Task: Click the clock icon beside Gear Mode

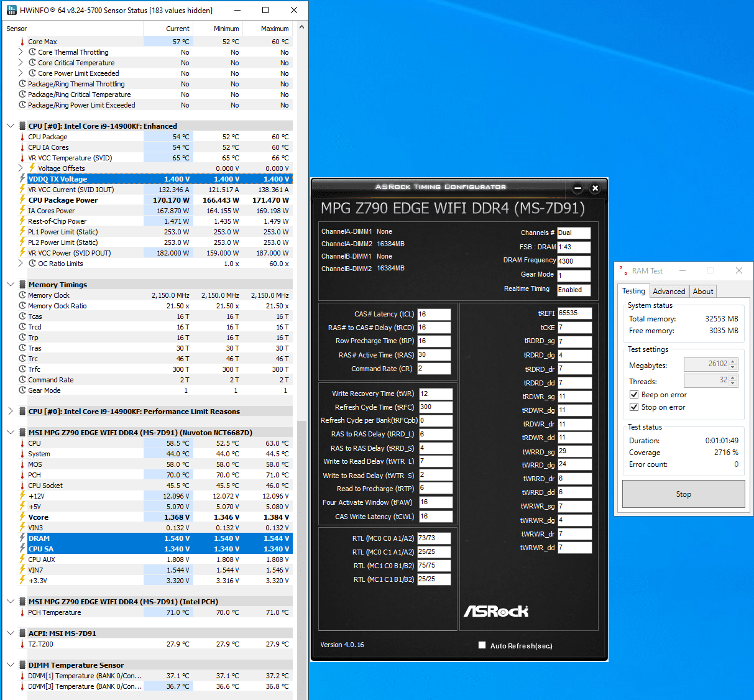Action: pos(22,390)
